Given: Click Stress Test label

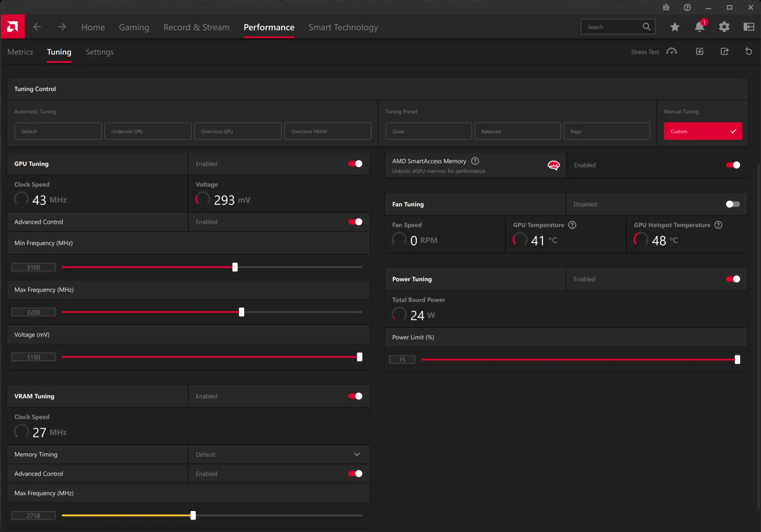Looking at the screenshot, I should click(645, 52).
